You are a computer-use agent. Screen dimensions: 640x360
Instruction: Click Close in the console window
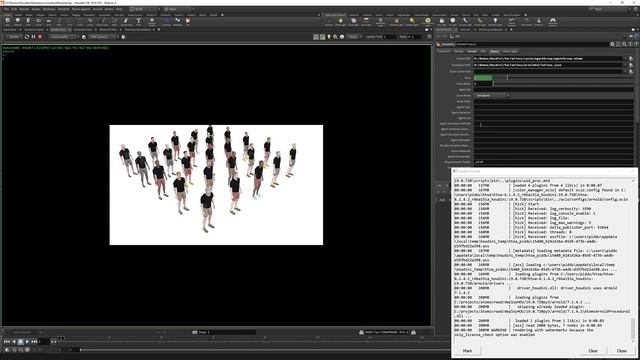[622, 351]
